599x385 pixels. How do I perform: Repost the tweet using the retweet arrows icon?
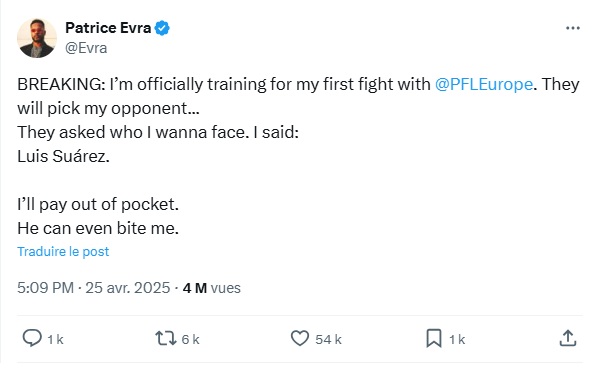166,338
